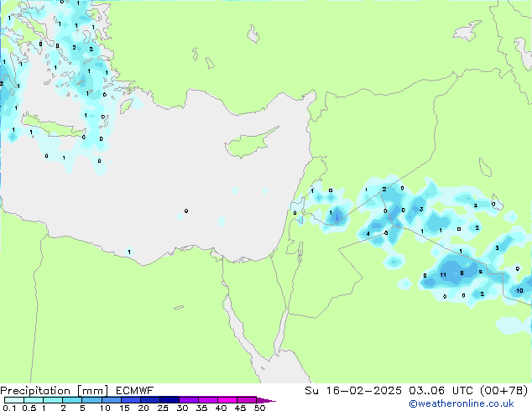This screenshot has height=411, width=532.
Task: Click the legend label '25'
Action: coord(163,408)
